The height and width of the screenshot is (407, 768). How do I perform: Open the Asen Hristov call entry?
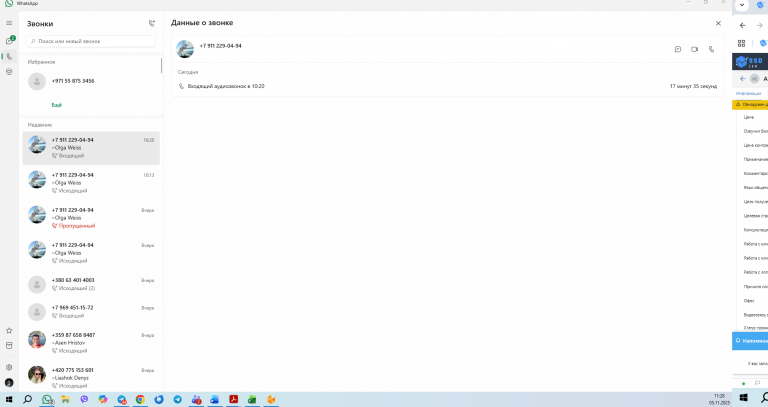[91, 343]
